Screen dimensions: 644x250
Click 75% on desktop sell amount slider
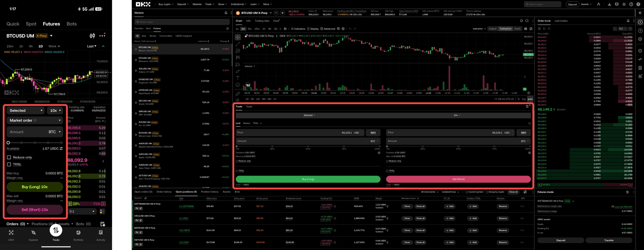tap(494, 146)
